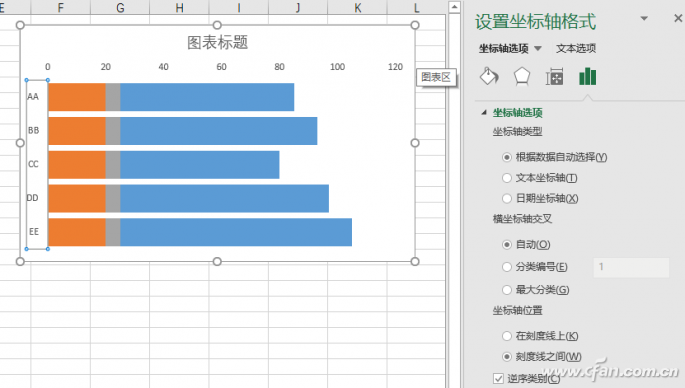The height and width of the screenshot is (388, 685).
Task: Open the Effects pentagon tab
Action: pyautogui.click(x=522, y=76)
